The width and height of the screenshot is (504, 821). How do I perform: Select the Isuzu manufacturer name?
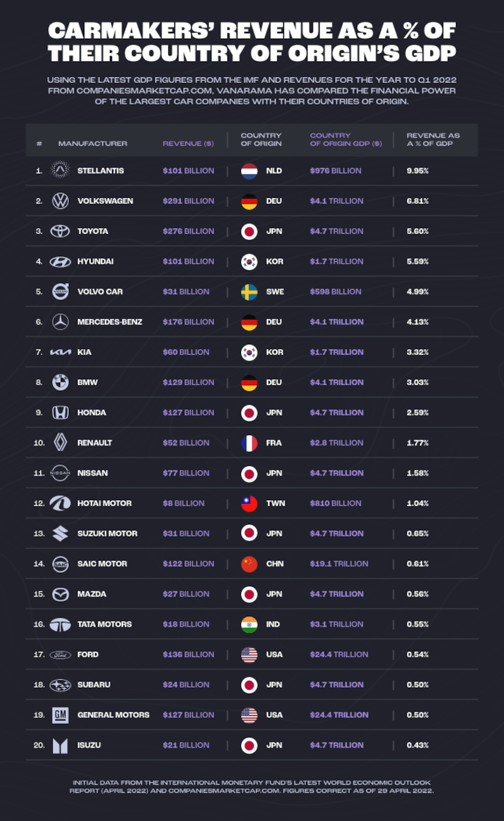pyautogui.click(x=89, y=745)
